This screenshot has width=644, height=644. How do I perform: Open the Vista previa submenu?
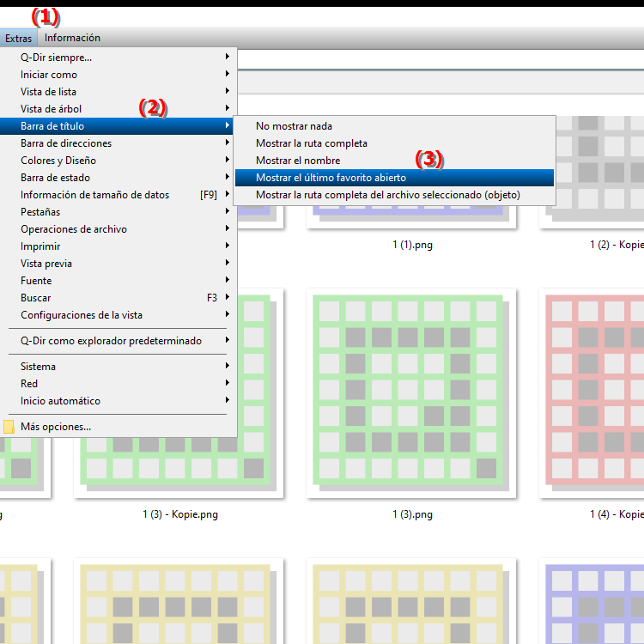click(x=118, y=264)
